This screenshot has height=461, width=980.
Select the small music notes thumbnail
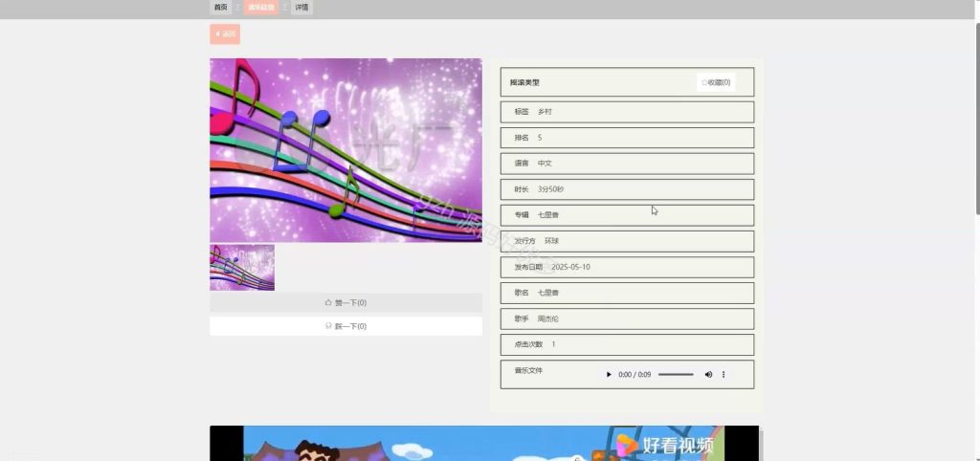(242, 268)
